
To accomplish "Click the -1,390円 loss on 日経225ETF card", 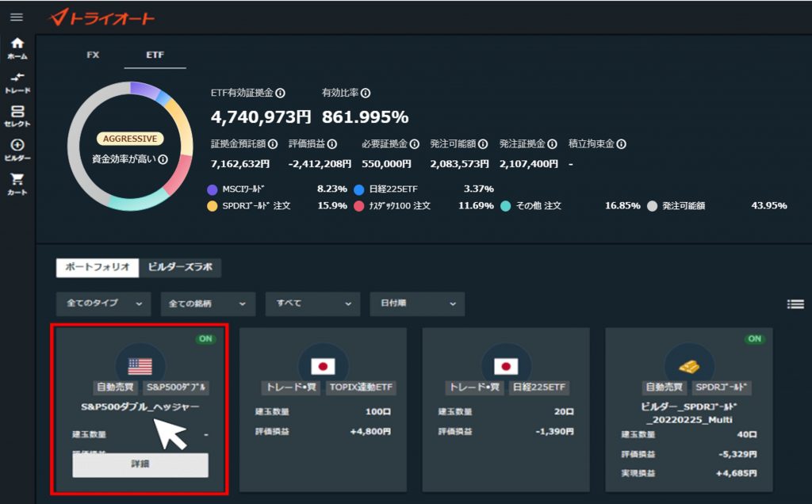I will click(554, 432).
